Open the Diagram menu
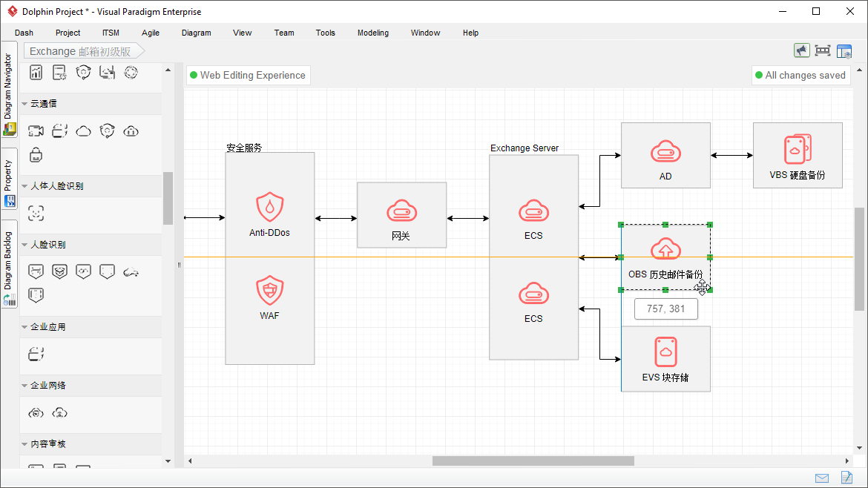The height and width of the screenshot is (488, 868). pos(197,33)
